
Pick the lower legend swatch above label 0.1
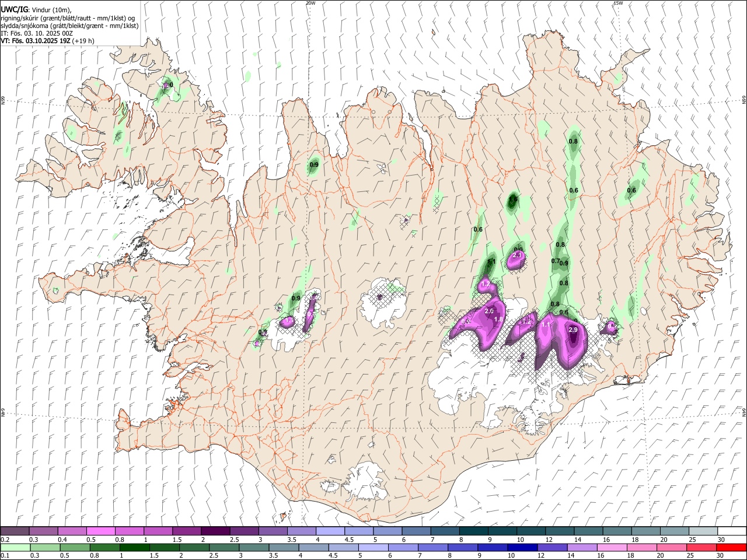coord(15,548)
